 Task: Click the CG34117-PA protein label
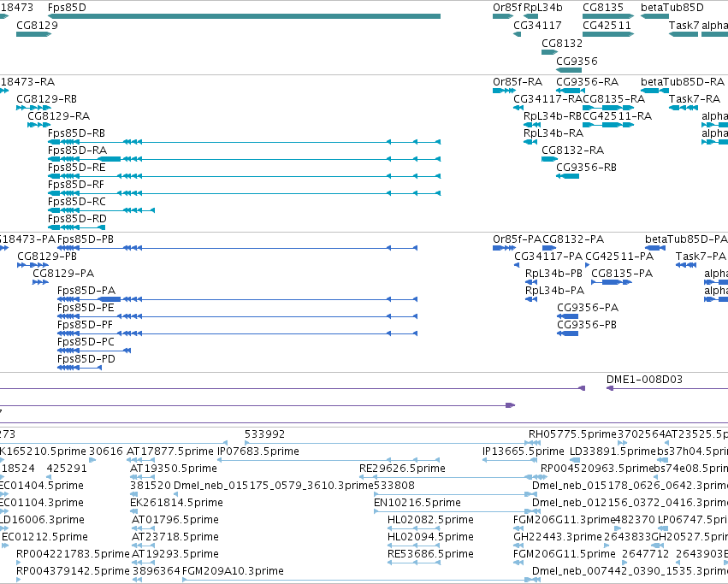pos(548,257)
